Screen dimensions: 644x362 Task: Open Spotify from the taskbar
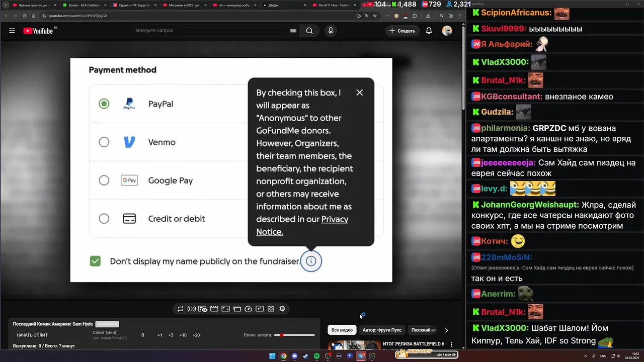[x=316, y=356]
